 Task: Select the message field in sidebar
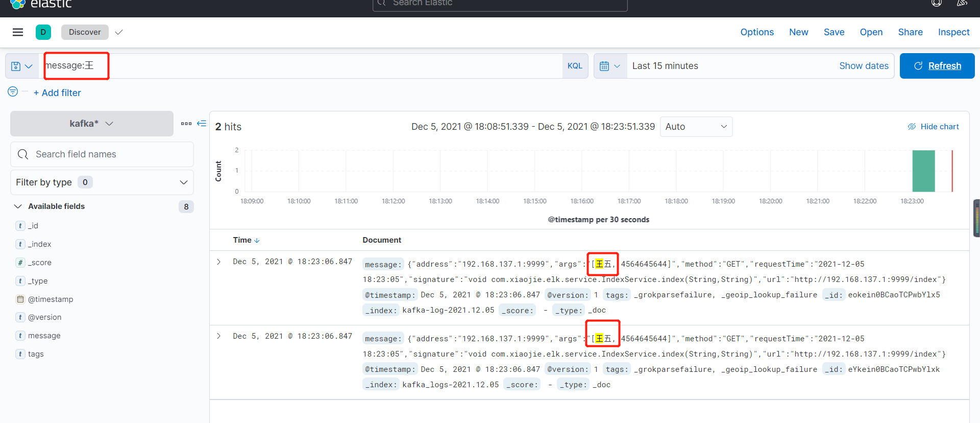click(44, 336)
